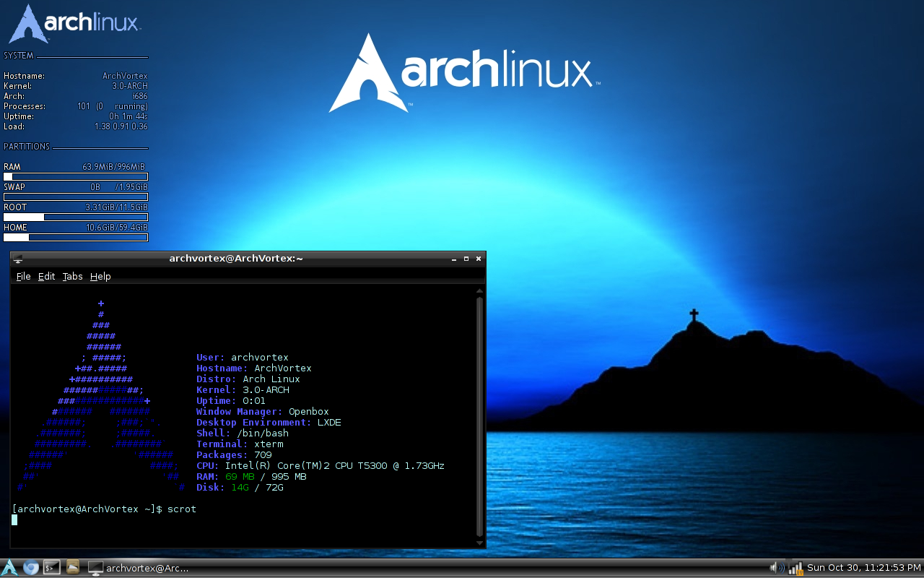
Task: Open the Arch Linux application menu
Action: click(x=10, y=568)
